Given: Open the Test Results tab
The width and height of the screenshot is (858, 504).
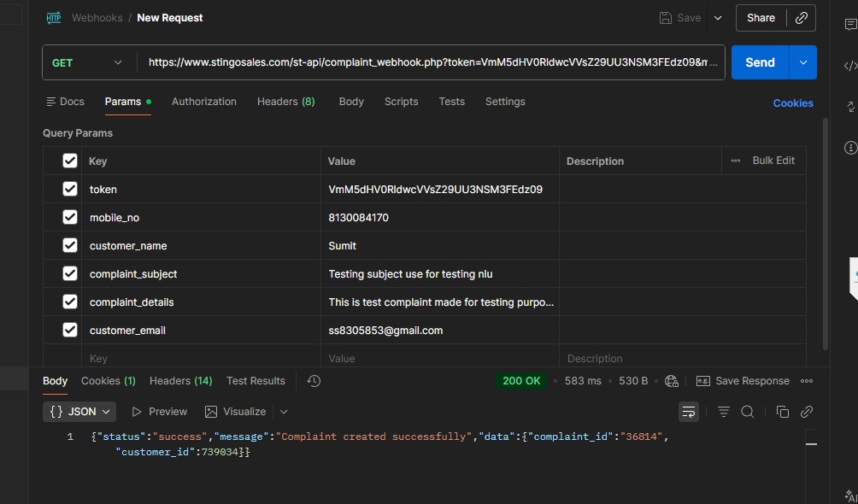Looking at the screenshot, I should pos(256,381).
